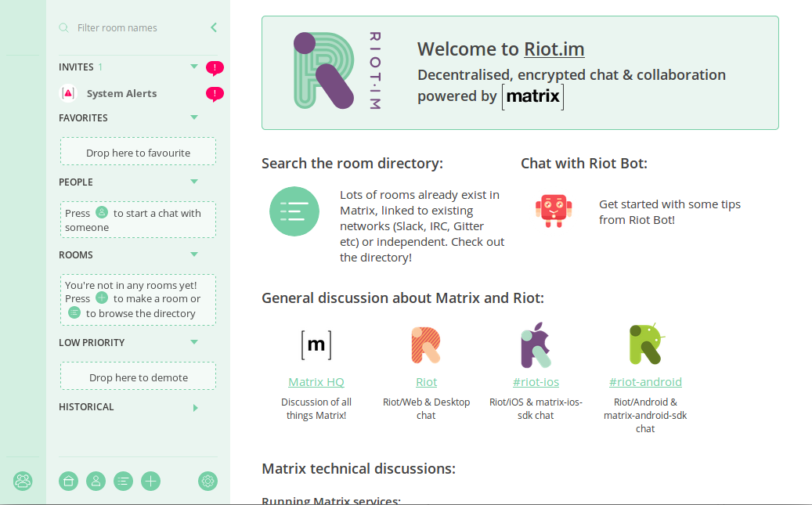Collapse the PEOPLE section arrow
Image resolution: width=812 pixels, height=505 pixels.
coord(194,182)
